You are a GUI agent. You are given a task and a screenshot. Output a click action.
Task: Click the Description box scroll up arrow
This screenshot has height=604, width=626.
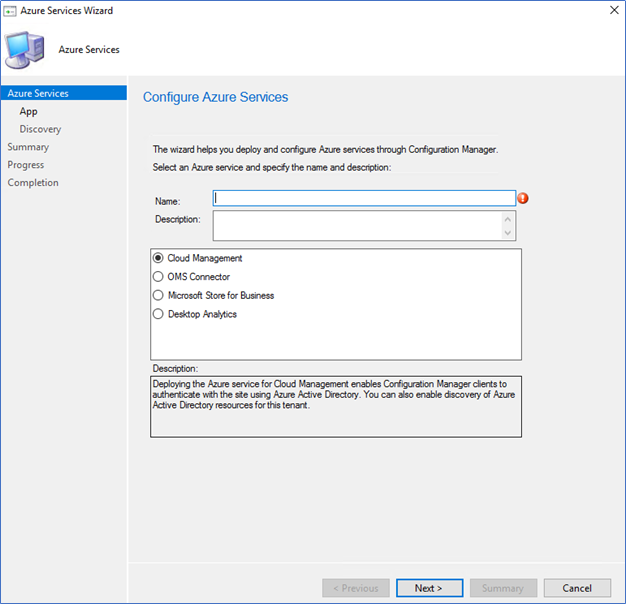[x=507, y=219]
